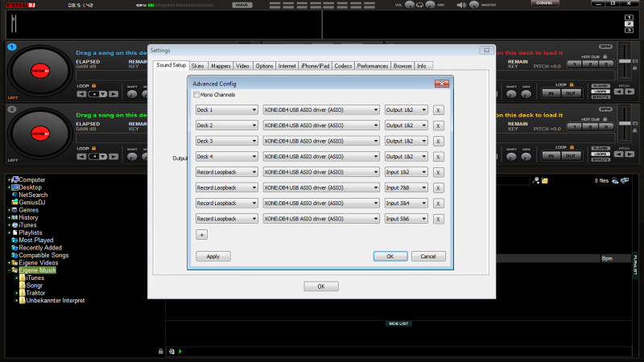Open the Deck 2 sound card driver dropdown
Image resolution: width=644 pixels, height=362 pixels.
tap(320, 125)
